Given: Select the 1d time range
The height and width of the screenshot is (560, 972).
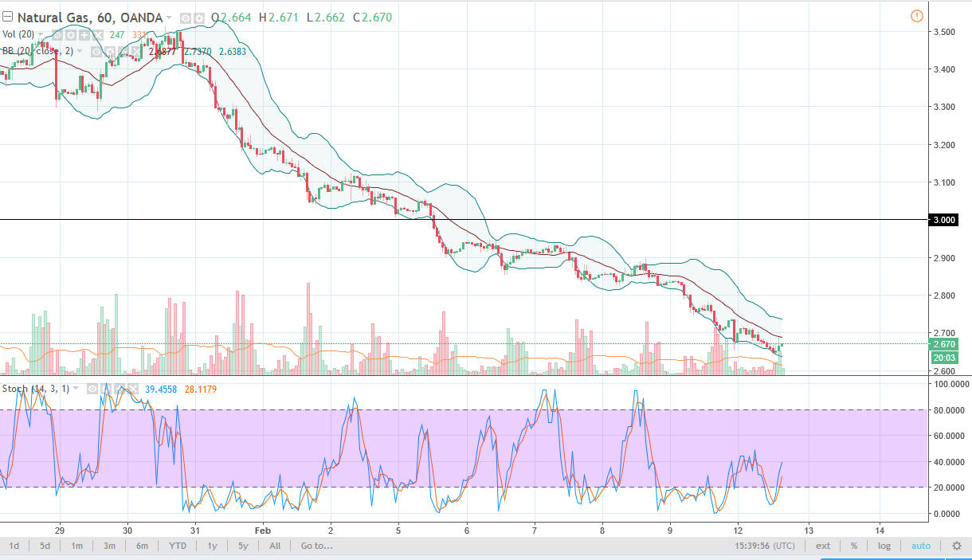Looking at the screenshot, I should tap(14, 546).
